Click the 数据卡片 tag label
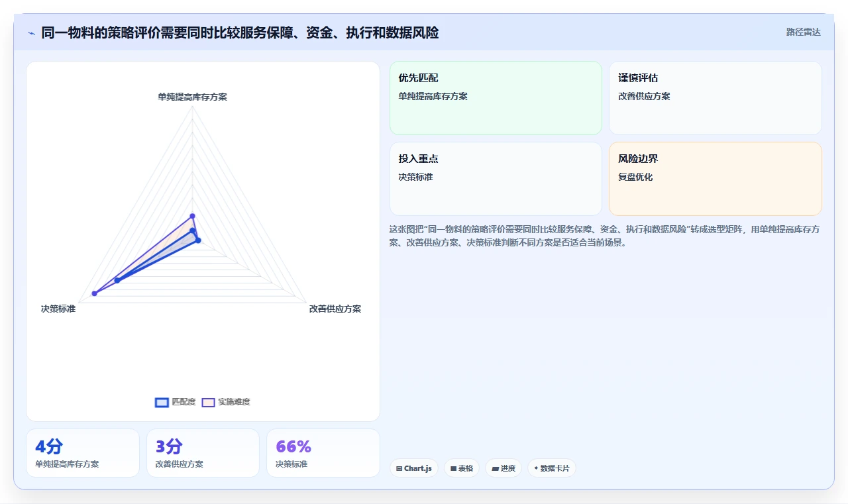The width and height of the screenshot is (848, 504). pos(555,468)
